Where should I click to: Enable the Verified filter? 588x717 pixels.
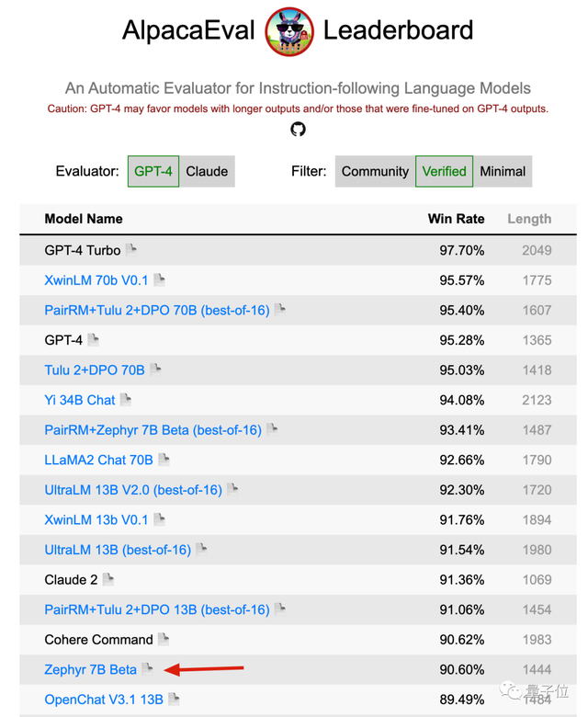(444, 171)
